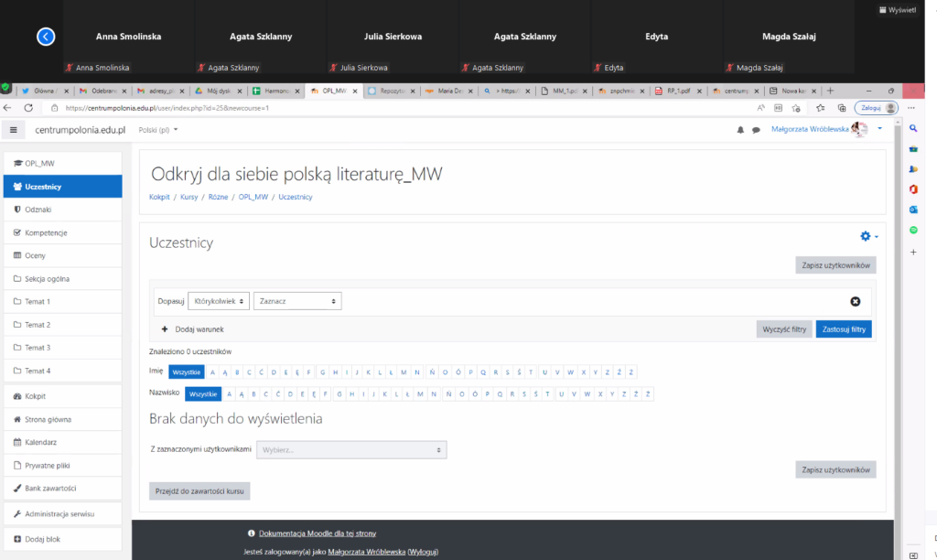Click the plus icon beside Dodaj warunek
Image resolution: width=937 pixels, height=560 pixels.
click(x=165, y=328)
